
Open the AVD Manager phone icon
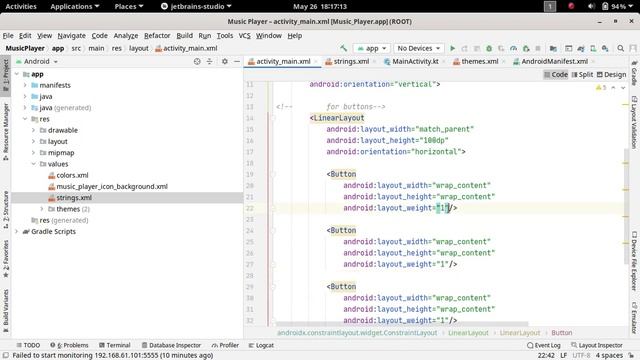point(593,48)
